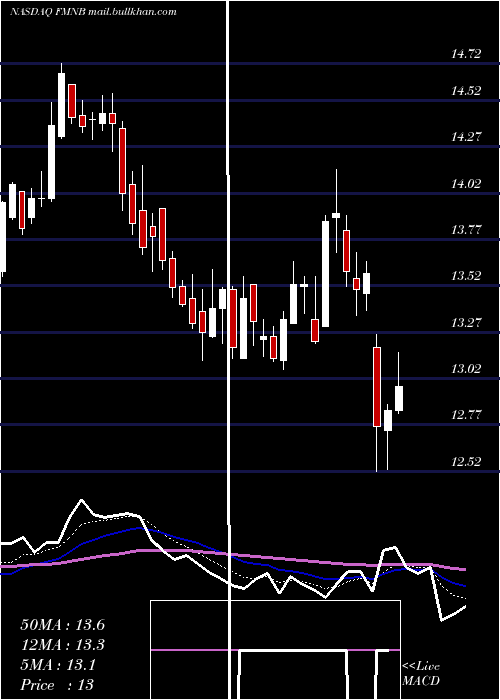This screenshot has height=700, width=500.
Task: Click the last white candle near 13.02
Action: [399, 398]
